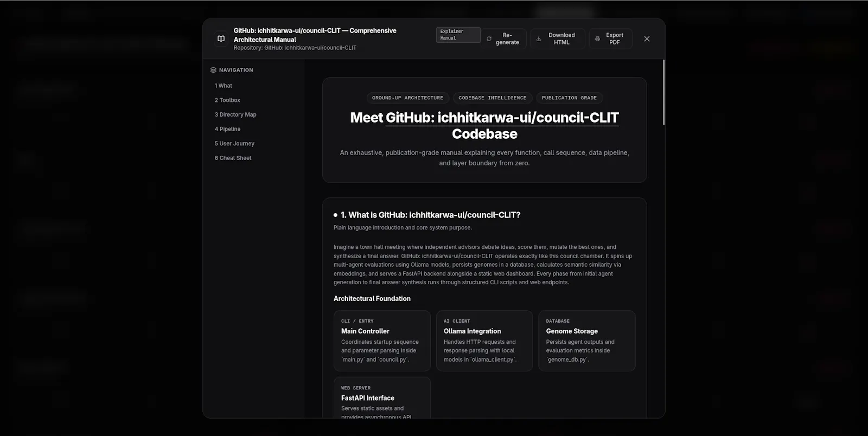Jump to the '1 What' section
This screenshot has width=868, height=436.
point(223,86)
